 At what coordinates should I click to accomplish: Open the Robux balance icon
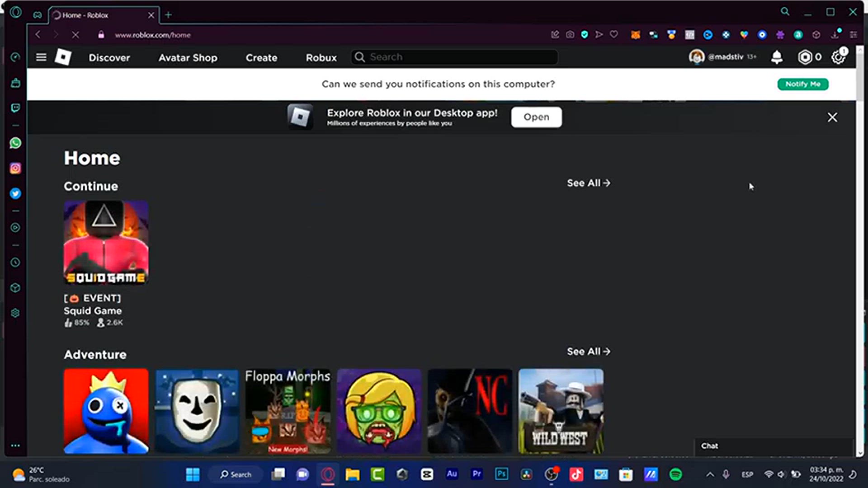tap(805, 57)
